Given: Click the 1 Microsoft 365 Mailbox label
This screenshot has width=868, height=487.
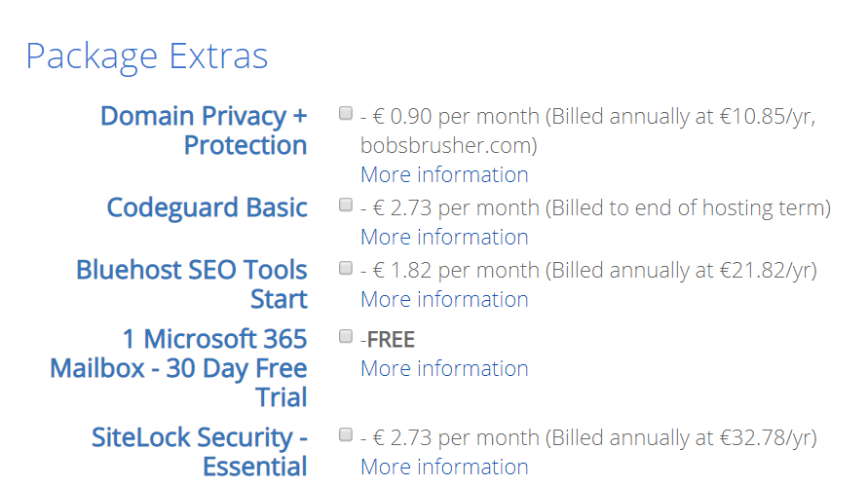Looking at the screenshot, I should tap(179, 368).
